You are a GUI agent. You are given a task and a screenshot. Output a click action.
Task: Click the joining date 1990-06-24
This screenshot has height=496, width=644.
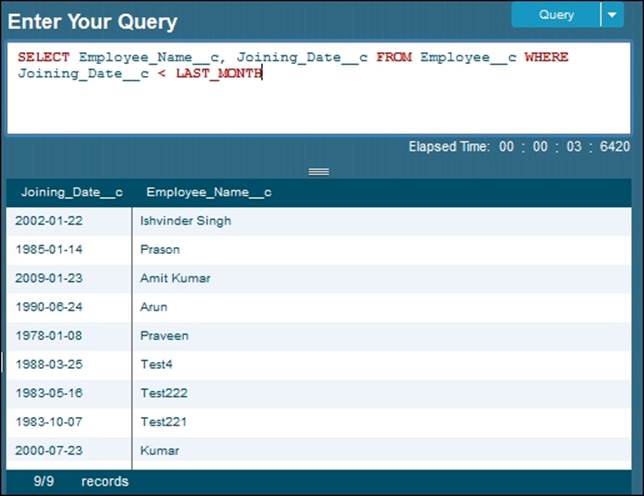pyautogui.click(x=48, y=307)
